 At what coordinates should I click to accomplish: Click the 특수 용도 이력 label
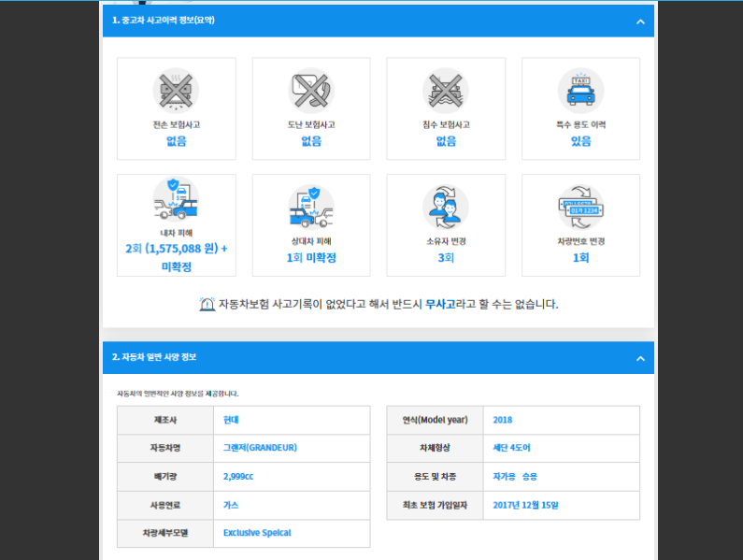coord(581,124)
